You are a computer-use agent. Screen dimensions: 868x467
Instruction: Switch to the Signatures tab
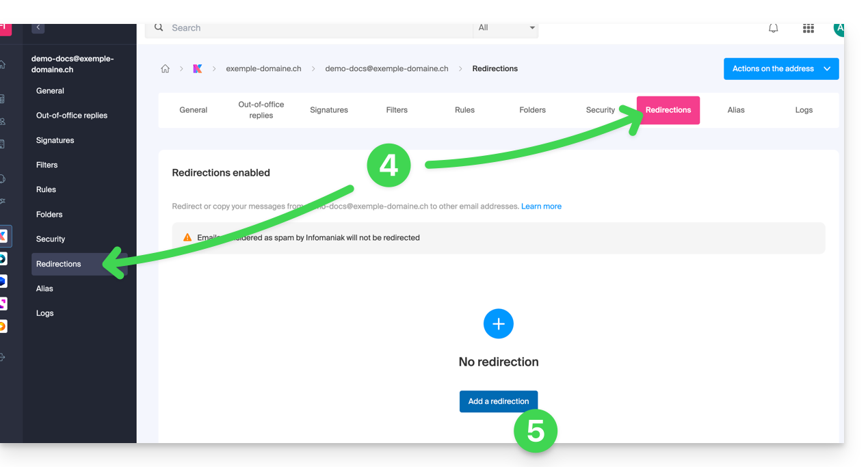(x=328, y=110)
